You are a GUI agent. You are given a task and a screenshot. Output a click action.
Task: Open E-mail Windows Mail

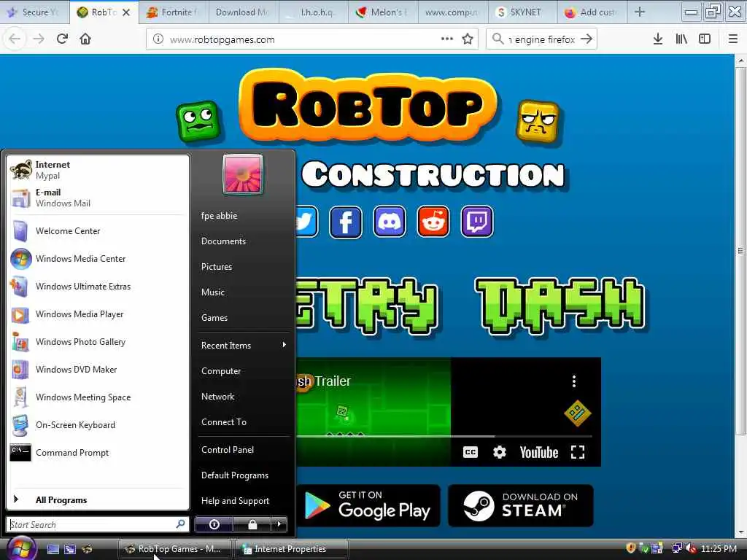pyautogui.click(x=98, y=198)
